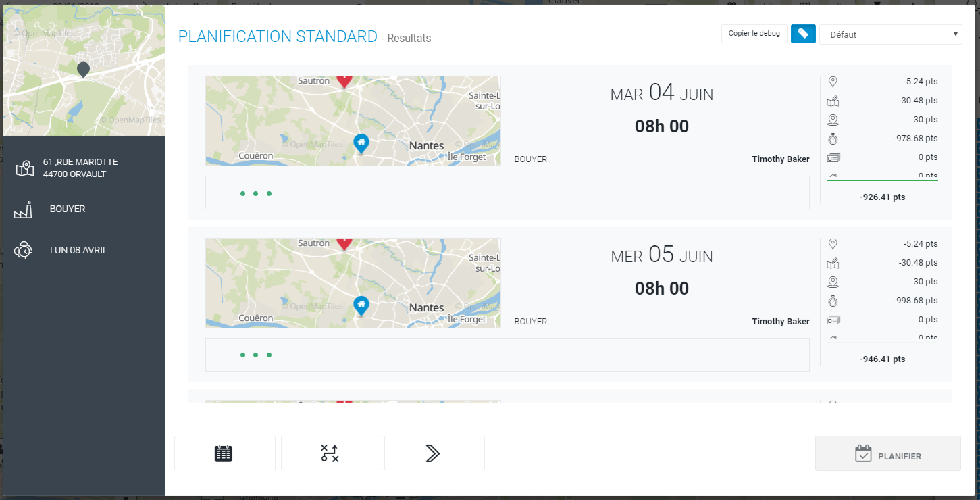Click the clock icon beside LUN 08 AVRIL
The height and width of the screenshot is (500, 980).
24,251
